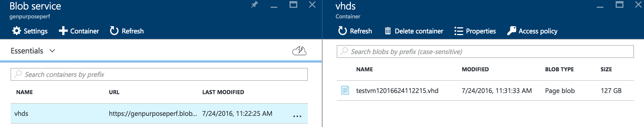This screenshot has height=127, width=644.
Task: Open the vhds row ellipsis menu
Action: coord(297,116)
